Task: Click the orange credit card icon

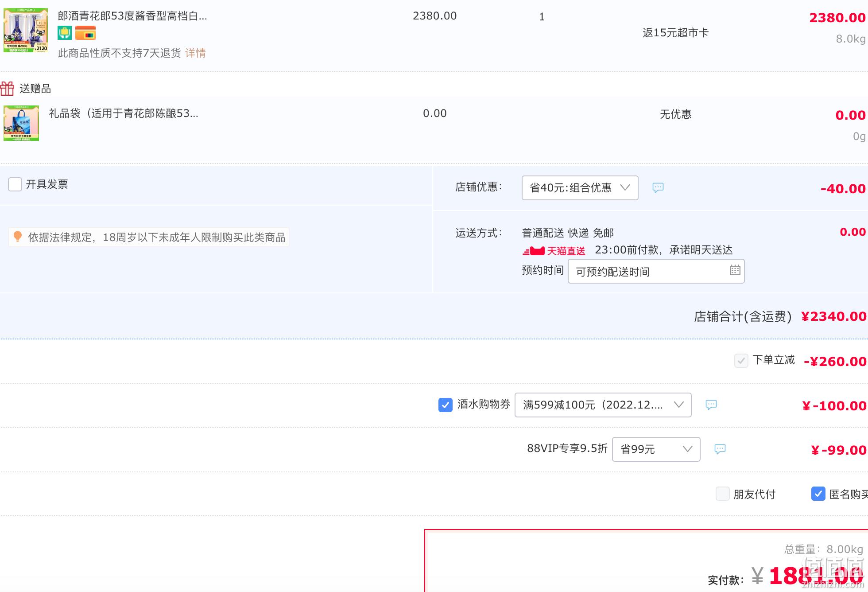Action: [85, 33]
